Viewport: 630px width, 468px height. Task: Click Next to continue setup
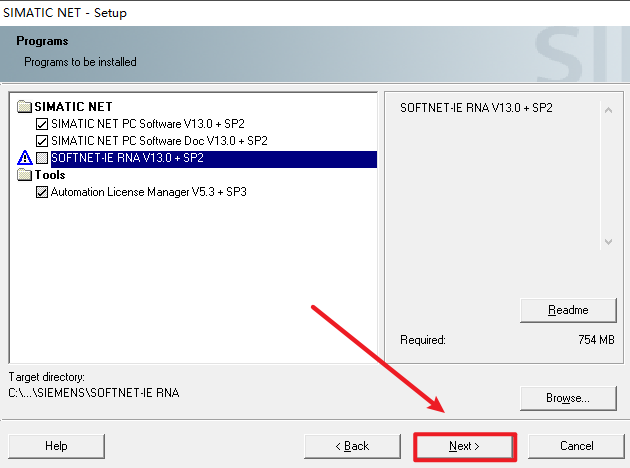tap(464, 446)
